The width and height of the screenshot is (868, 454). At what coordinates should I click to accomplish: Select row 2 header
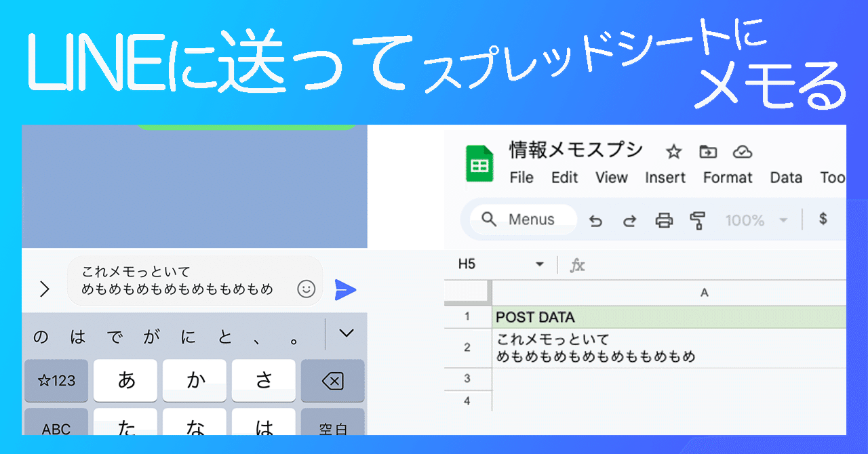point(468,348)
